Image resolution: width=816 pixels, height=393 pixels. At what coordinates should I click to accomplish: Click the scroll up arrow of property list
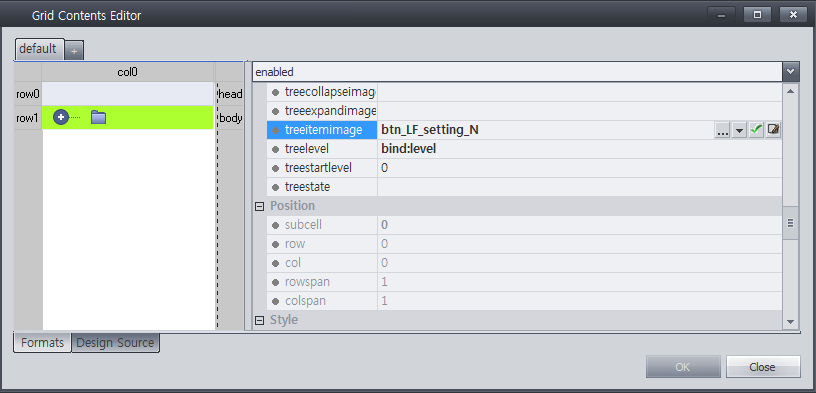(790, 91)
